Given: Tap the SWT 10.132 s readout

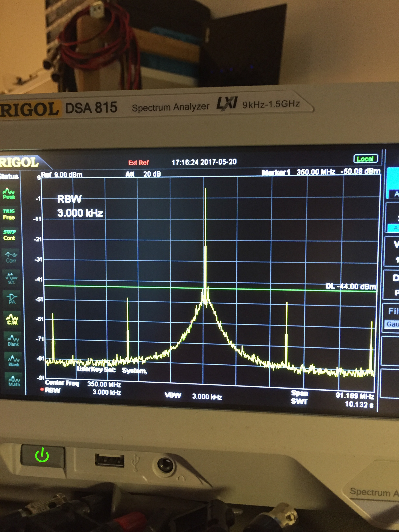Looking at the screenshot, I should click(x=332, y=403).
